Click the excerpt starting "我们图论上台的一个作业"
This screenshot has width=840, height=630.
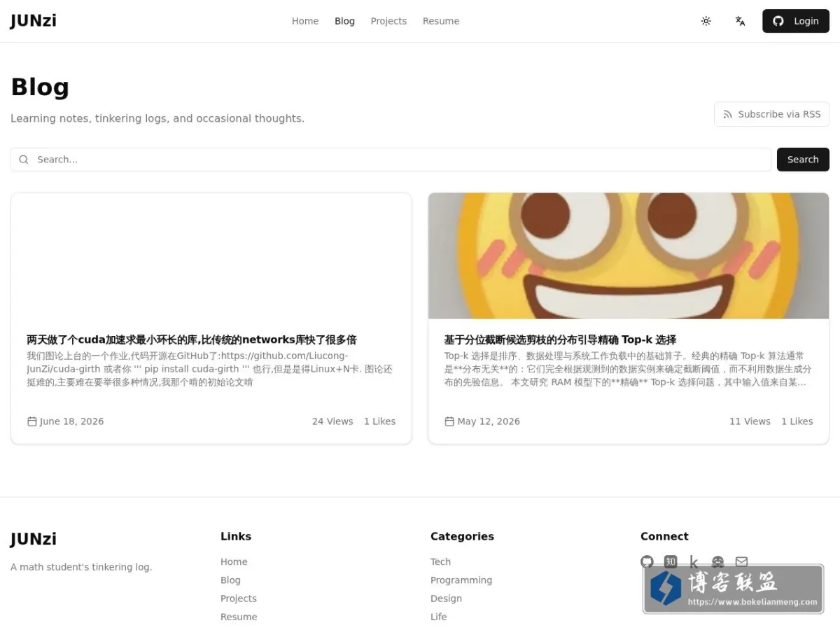210,369
